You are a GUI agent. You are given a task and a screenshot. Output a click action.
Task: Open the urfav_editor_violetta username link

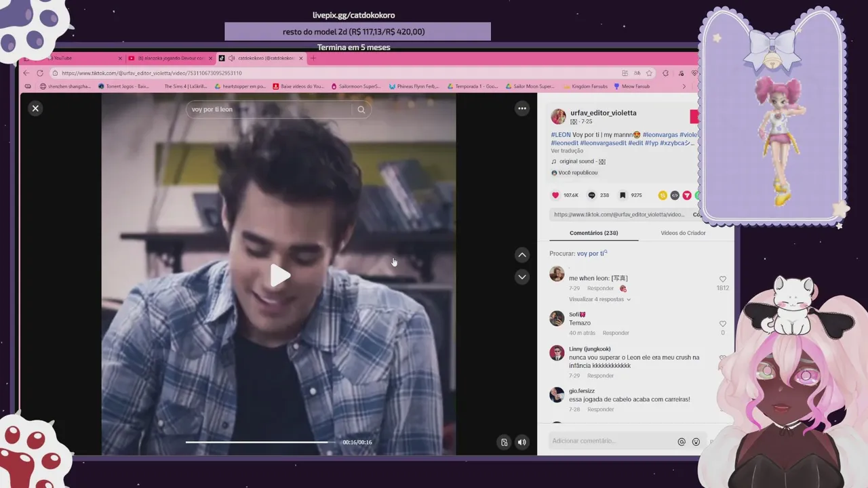point(603,113)
